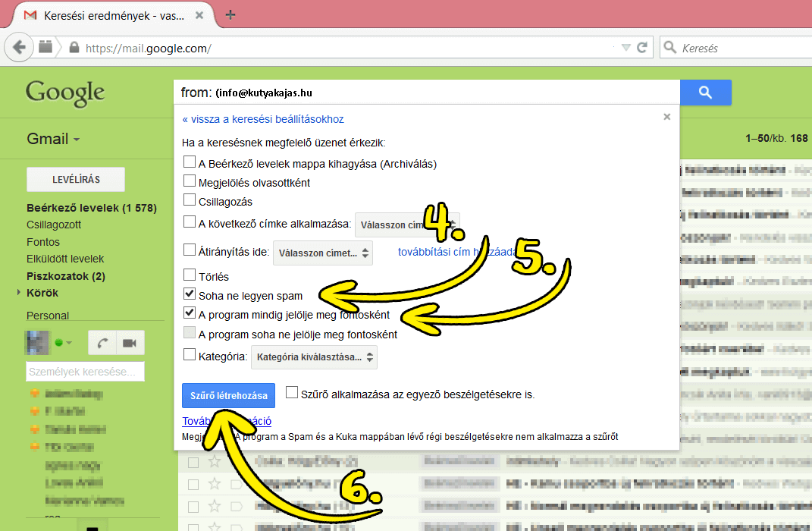Viewport: 812px width, 531px height.
Task: Open the Kategória kiválasztása dropdown
Action: tap(314, 357)
